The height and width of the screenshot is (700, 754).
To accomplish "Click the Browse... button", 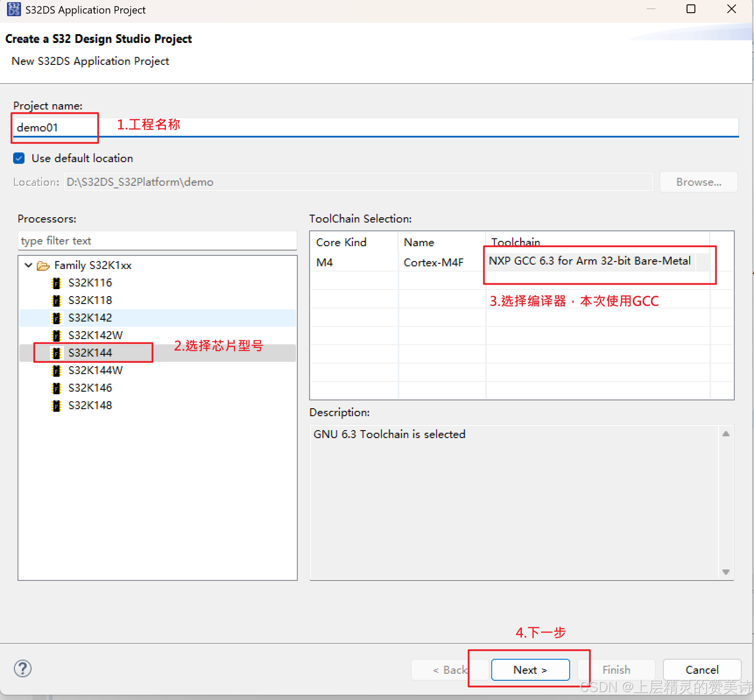I will pos(698,182).
